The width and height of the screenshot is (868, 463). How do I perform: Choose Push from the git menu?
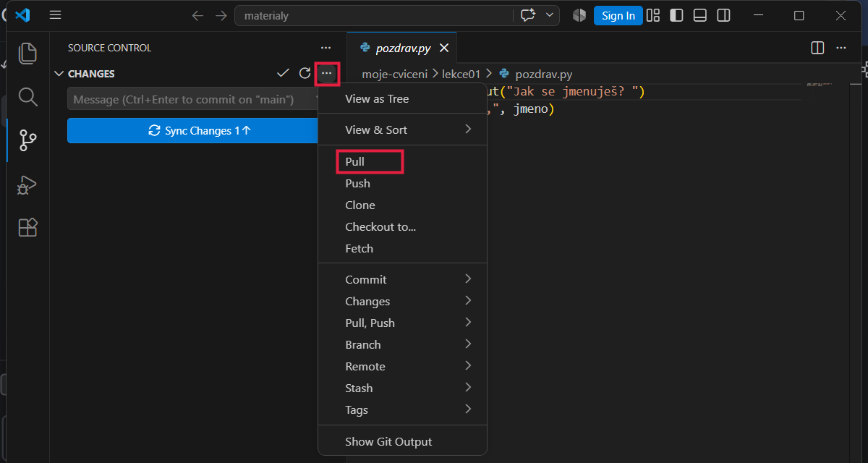pos(402,183)
